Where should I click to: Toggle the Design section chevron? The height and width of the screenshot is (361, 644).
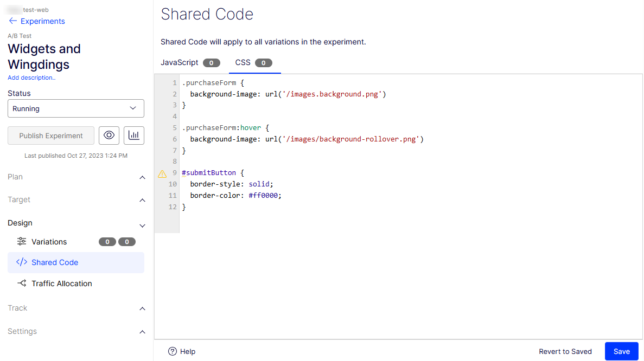(142, 225)
